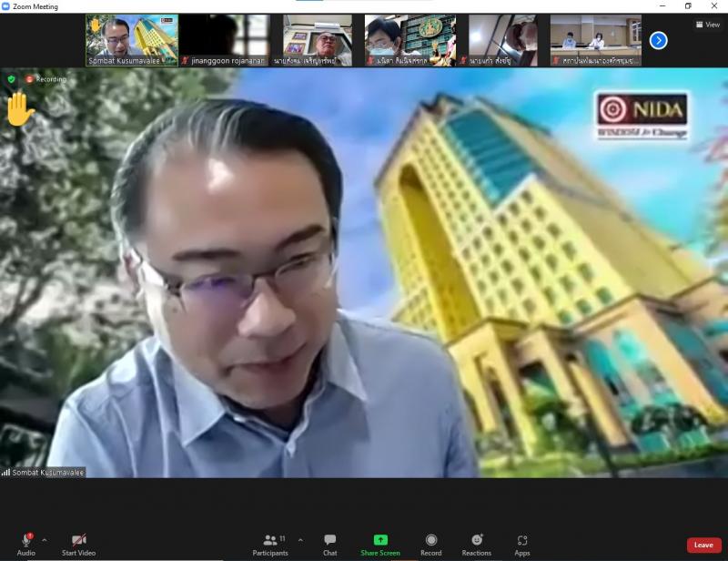Unmute the microphone via Audio icon
This screenshot has width=728, height=561.
coord(26,545)
